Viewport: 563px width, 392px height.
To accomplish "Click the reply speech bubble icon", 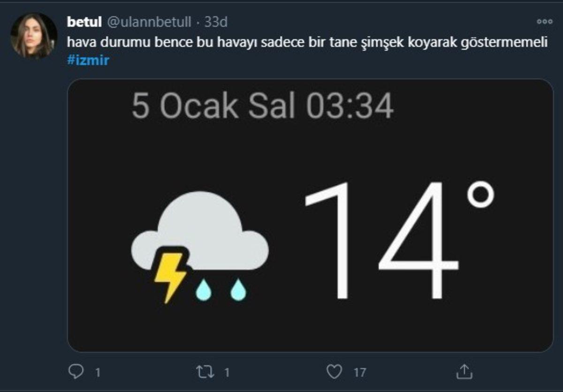I will tap(77, 371).
